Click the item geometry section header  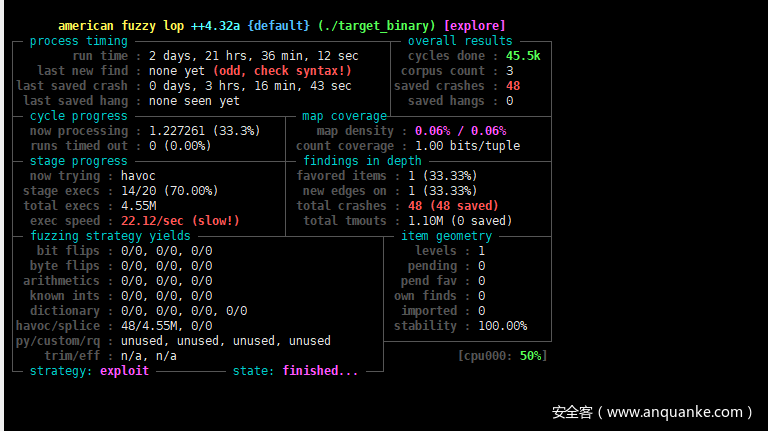(x=446, y=236)
